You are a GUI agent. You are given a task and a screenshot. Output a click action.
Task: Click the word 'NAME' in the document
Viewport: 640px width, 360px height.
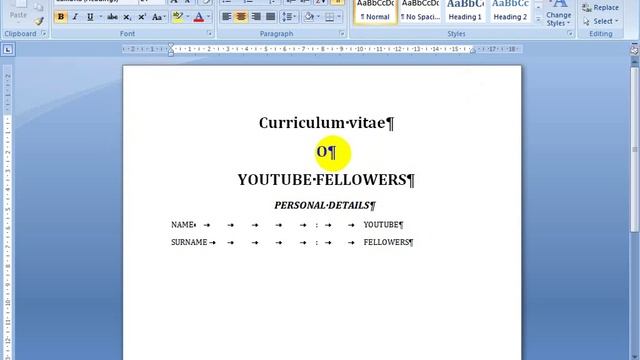pyautogui.click(x=182, y=225)
